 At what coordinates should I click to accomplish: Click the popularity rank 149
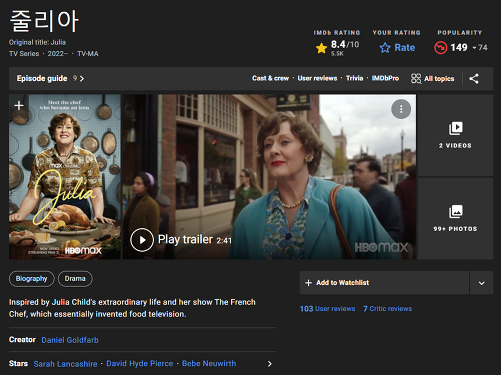(x=459, y=47)
